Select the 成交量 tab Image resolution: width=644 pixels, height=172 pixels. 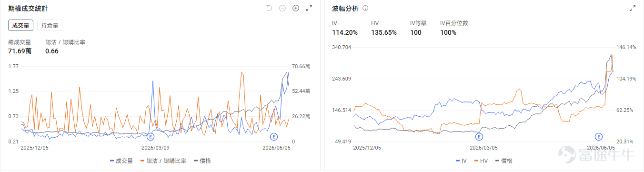(x=21, y=26)
